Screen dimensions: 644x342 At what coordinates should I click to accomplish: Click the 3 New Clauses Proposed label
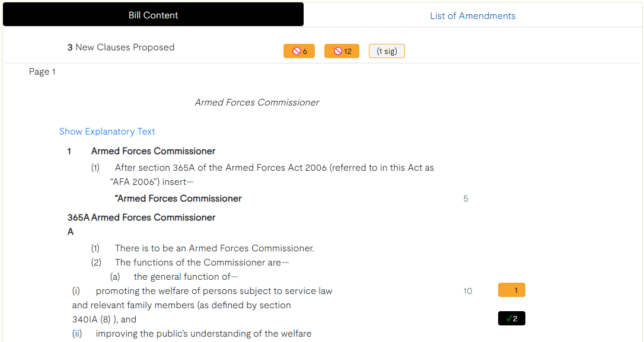121,47
